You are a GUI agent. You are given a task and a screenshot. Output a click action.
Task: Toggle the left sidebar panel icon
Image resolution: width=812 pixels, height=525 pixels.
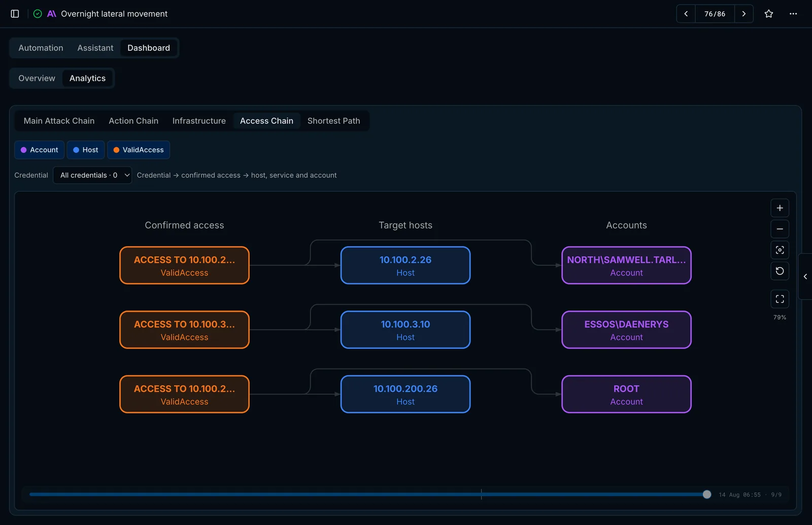(15, 14)
